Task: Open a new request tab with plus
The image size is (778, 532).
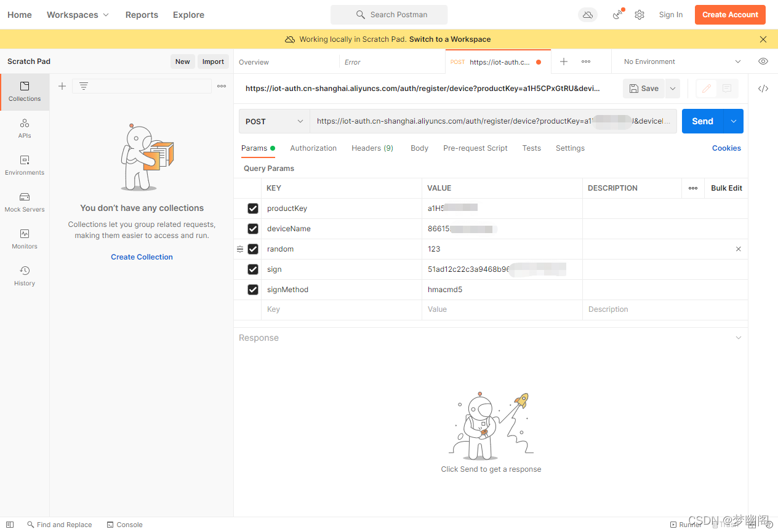Action: click(564, 62)
